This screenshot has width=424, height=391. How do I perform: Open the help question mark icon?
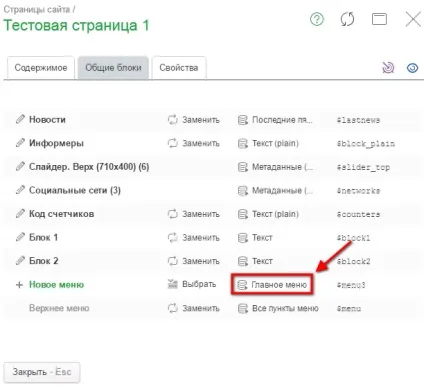(317, 19)
